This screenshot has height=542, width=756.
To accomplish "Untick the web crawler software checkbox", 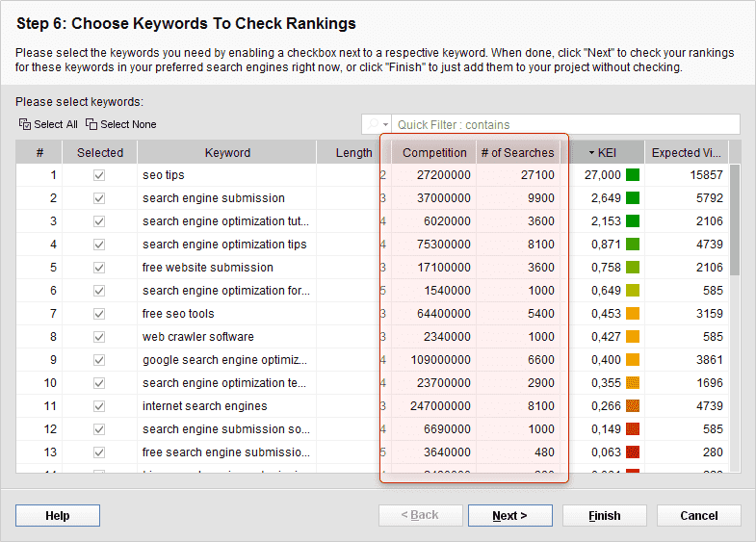I will 99,337.
